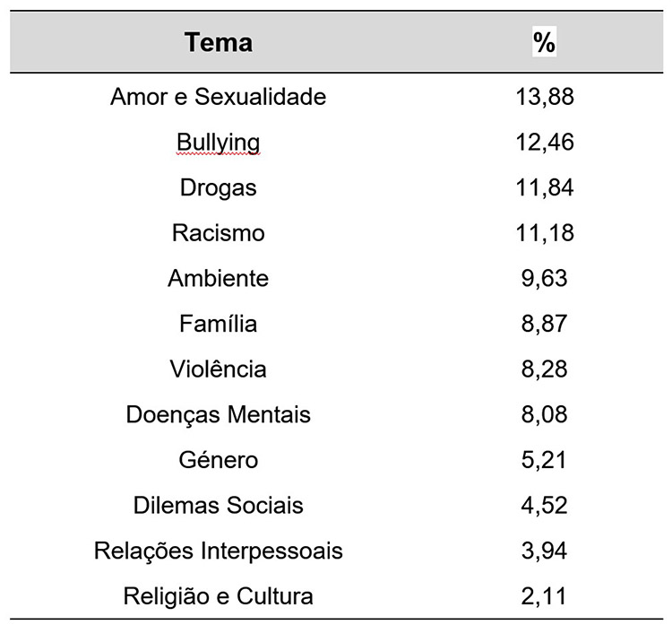Select the "Amor e Sexualidade" cell

[218, 96]
